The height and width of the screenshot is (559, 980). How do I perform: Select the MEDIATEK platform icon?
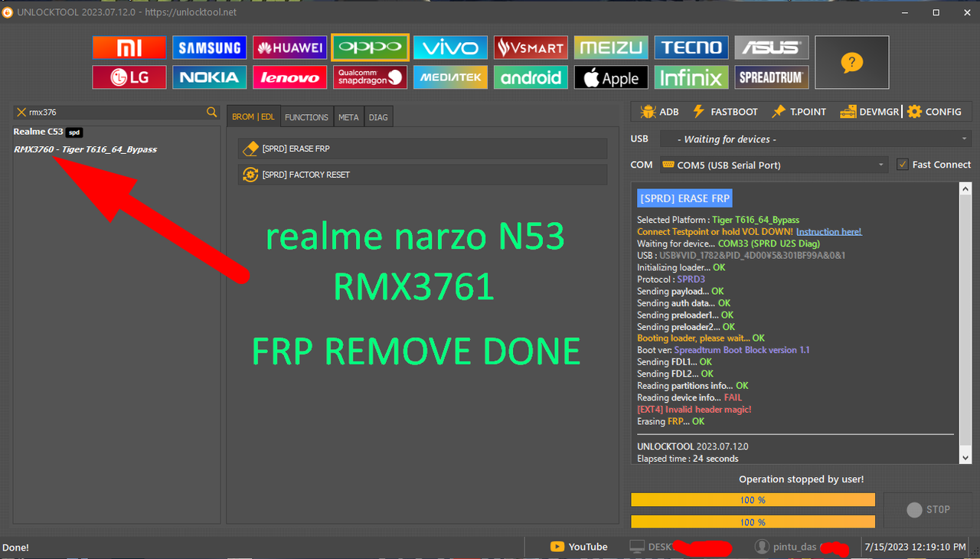point(450,77)
